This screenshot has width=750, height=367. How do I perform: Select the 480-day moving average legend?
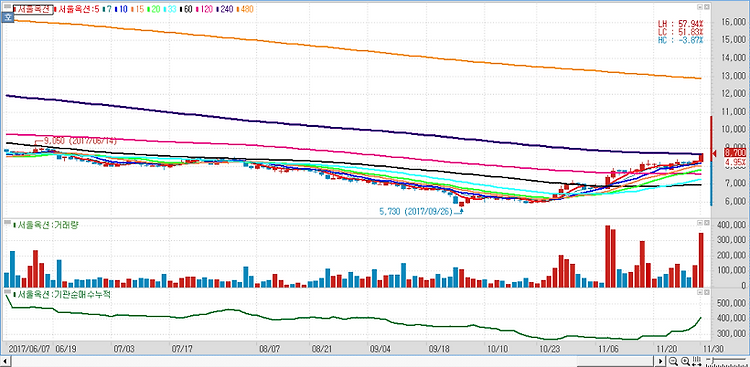coord(245,9)
